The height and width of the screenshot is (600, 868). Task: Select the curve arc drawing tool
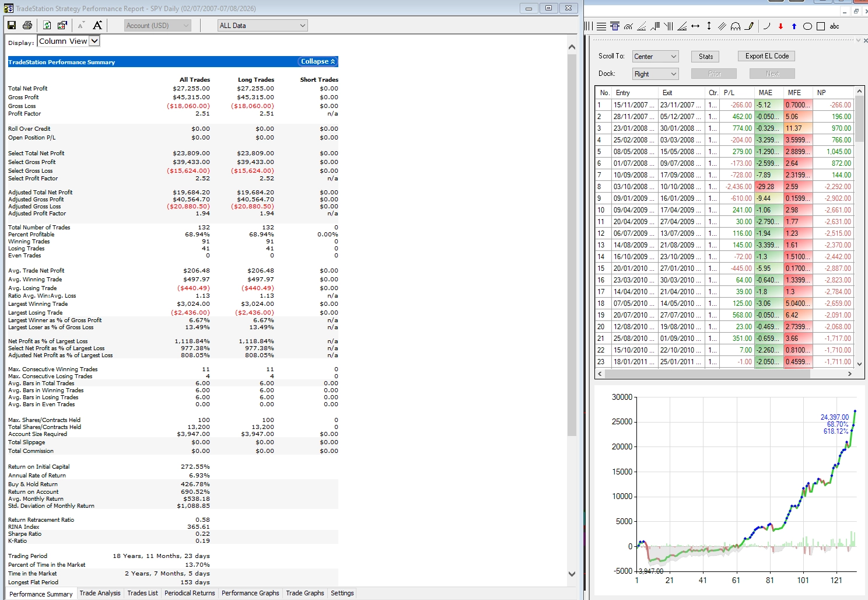766,26
